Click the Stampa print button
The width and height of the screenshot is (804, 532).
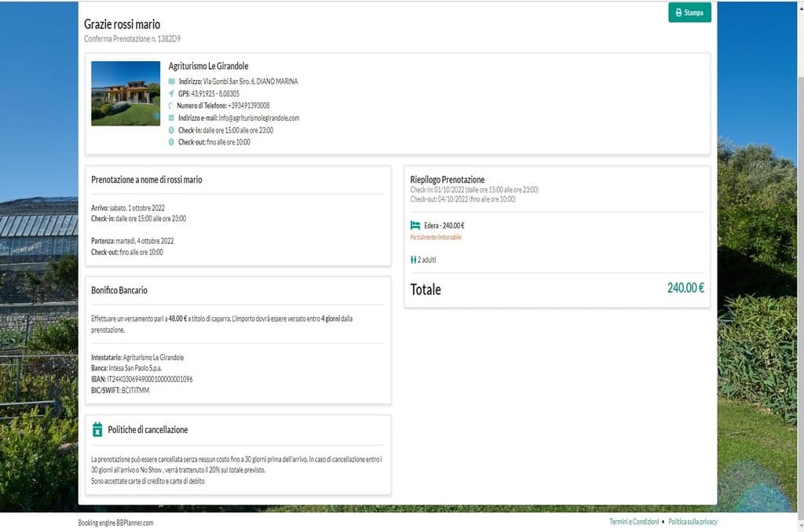coord(689,13)
